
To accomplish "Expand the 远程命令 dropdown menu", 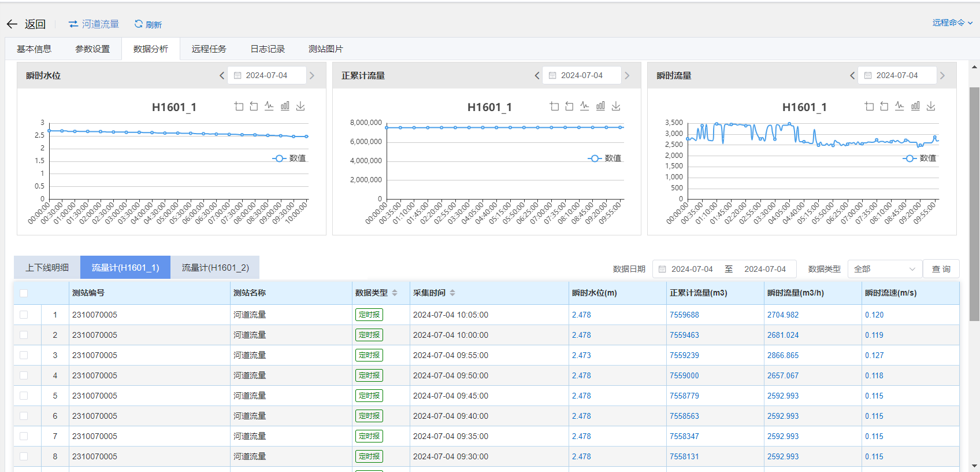I will [952, 23].
